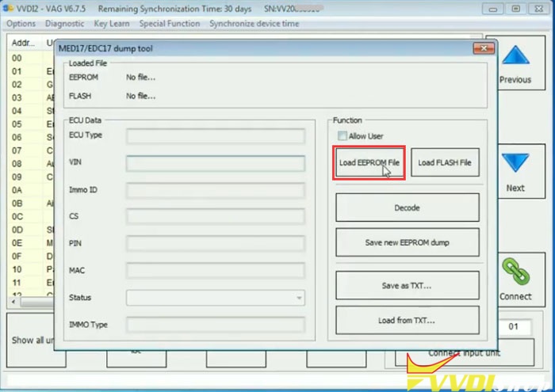Viewport: 555px width, 392px height.
Task: Click the Addr... column header
Action: (x=23, y=43)
